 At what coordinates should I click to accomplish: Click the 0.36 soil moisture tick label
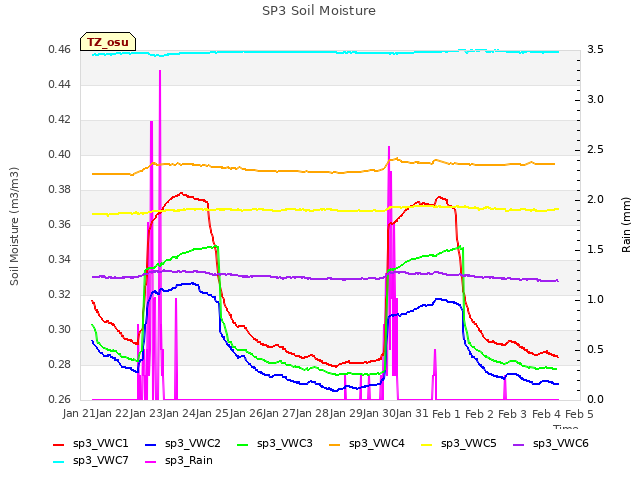(60, 224)
